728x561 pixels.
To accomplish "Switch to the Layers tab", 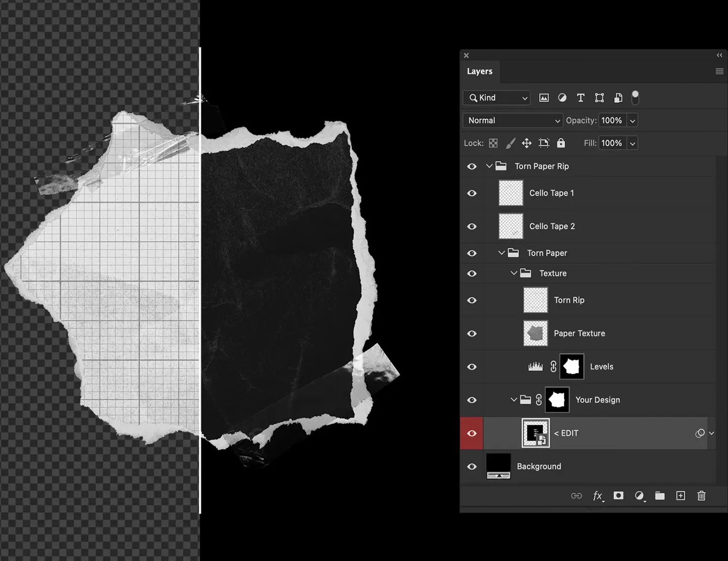I will click(479, 71).
